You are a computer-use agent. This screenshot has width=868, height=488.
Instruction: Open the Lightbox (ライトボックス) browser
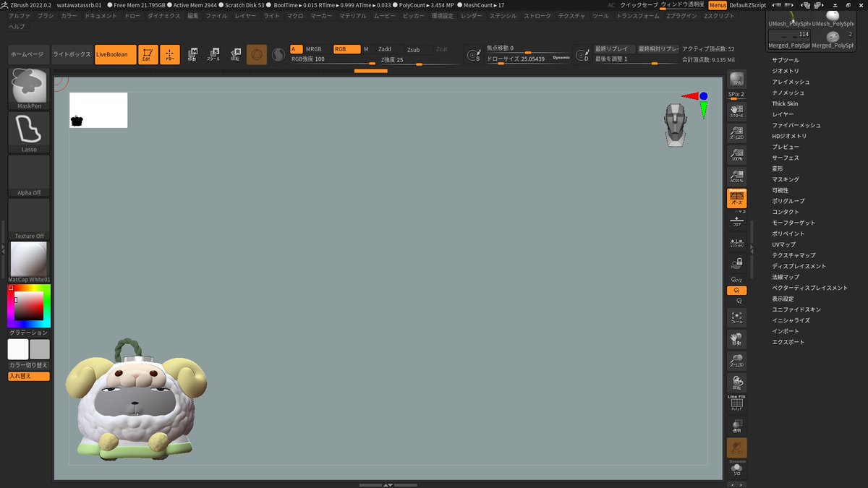pyautogui.click(x=72, y=54)
